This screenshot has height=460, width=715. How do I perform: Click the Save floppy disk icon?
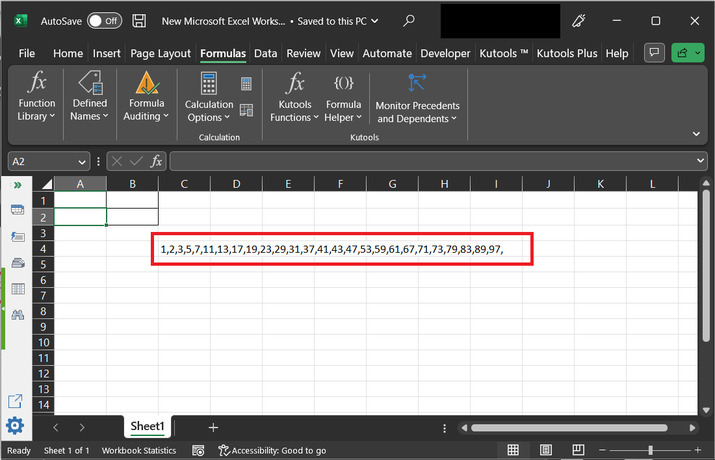(139, 21)
